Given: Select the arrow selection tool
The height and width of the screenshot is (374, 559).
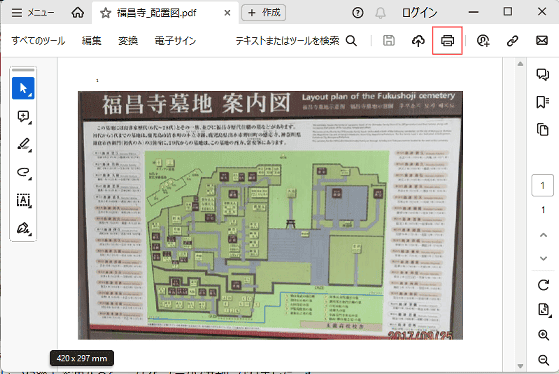Looking at the screenshot, I should (x=23, y=88).
